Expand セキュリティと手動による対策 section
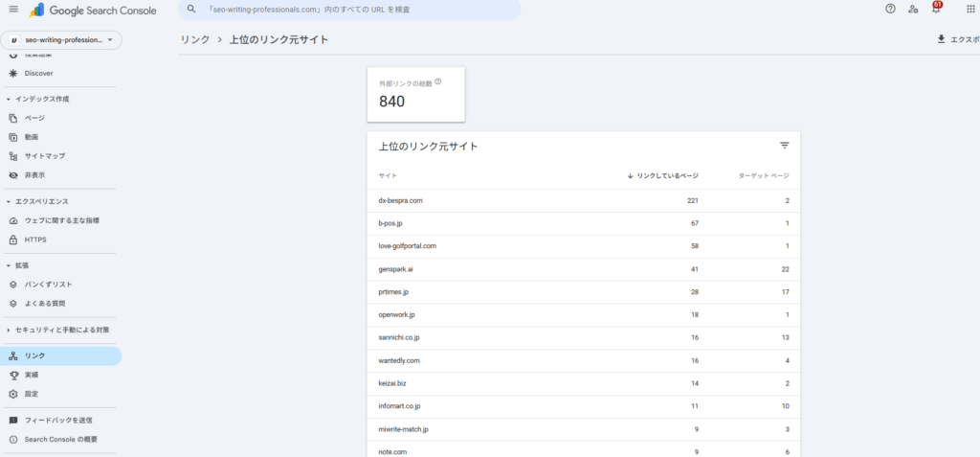This screenshot has height=457, width=980. click(x=60, y=330)
